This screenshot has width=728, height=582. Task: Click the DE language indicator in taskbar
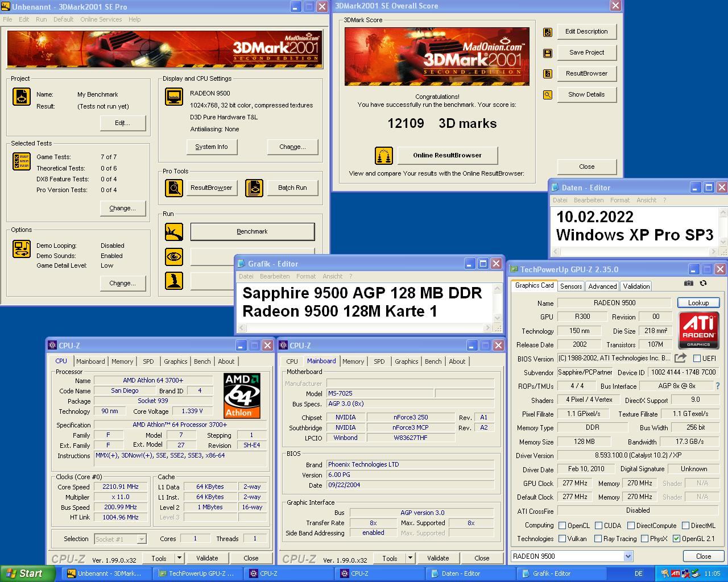pos(639,573)
